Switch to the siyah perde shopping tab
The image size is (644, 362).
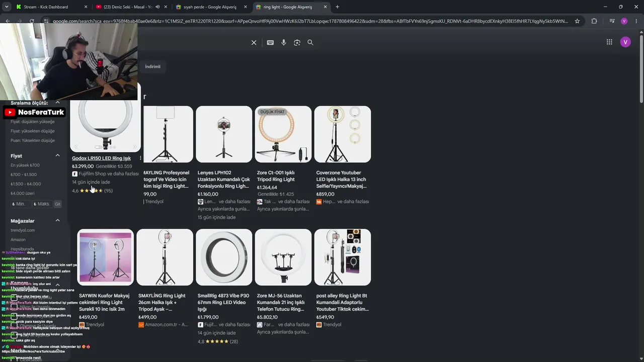point(210,7)
